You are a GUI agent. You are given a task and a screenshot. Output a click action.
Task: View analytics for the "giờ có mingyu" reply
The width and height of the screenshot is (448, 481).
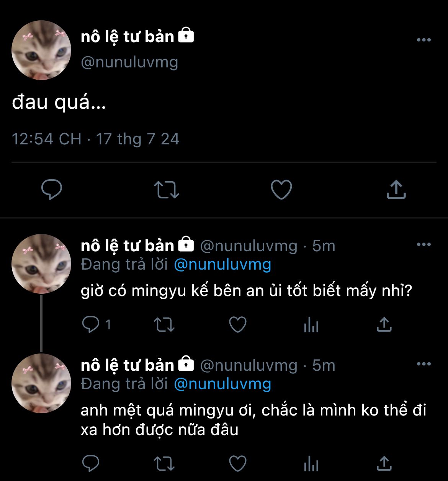click(x=311, y=326)
